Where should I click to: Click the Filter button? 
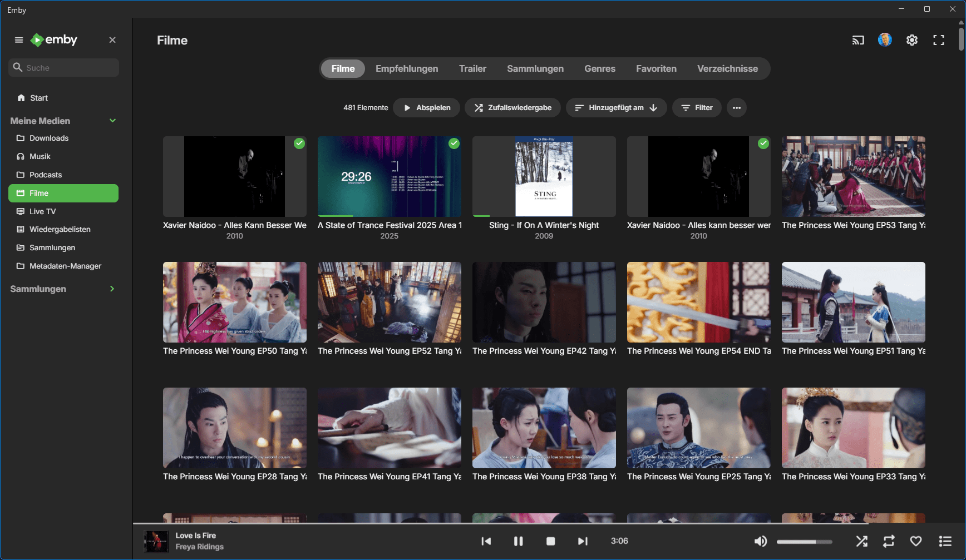click(x=697, y=108)
